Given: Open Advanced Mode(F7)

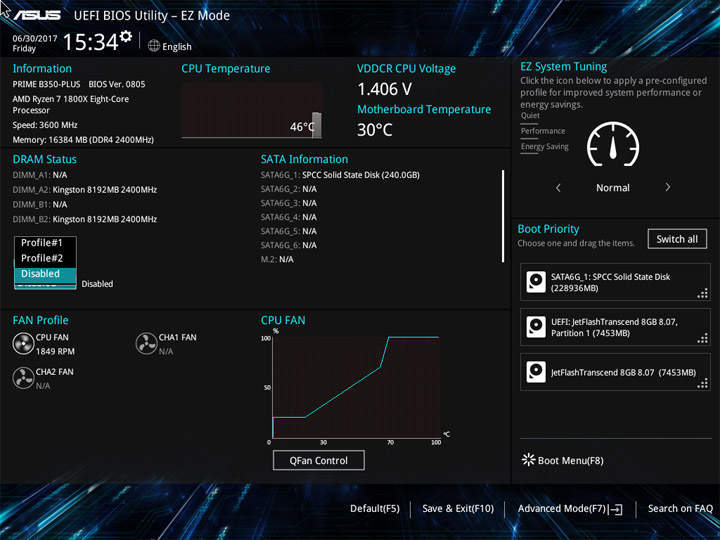Looking at the screenshot, I should (x=570, y=509).
